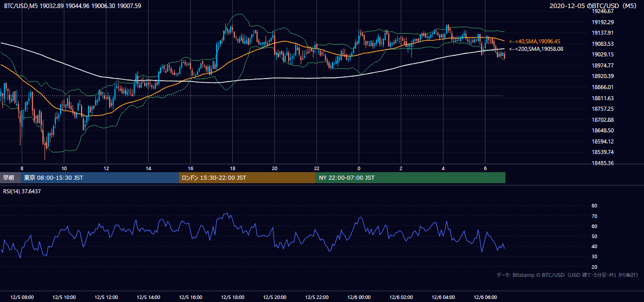Click the 早朝 session segment

pyautogui.click(x=10, y=178)
